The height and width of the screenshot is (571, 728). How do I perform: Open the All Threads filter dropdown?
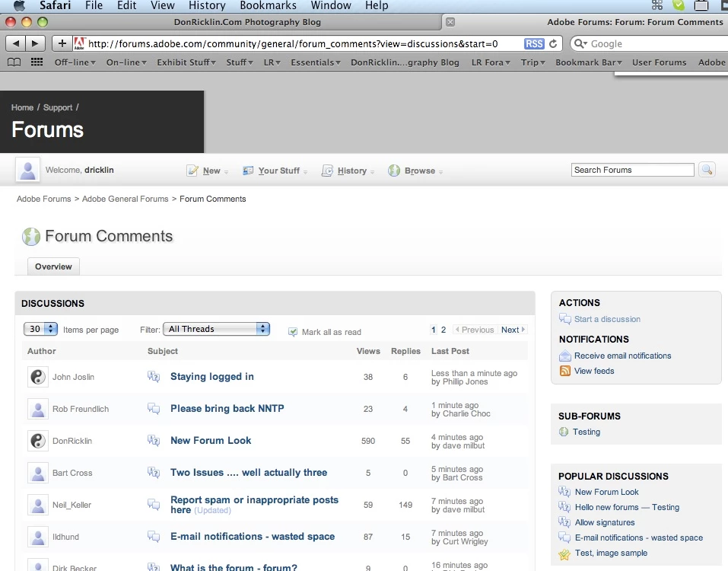216,329
